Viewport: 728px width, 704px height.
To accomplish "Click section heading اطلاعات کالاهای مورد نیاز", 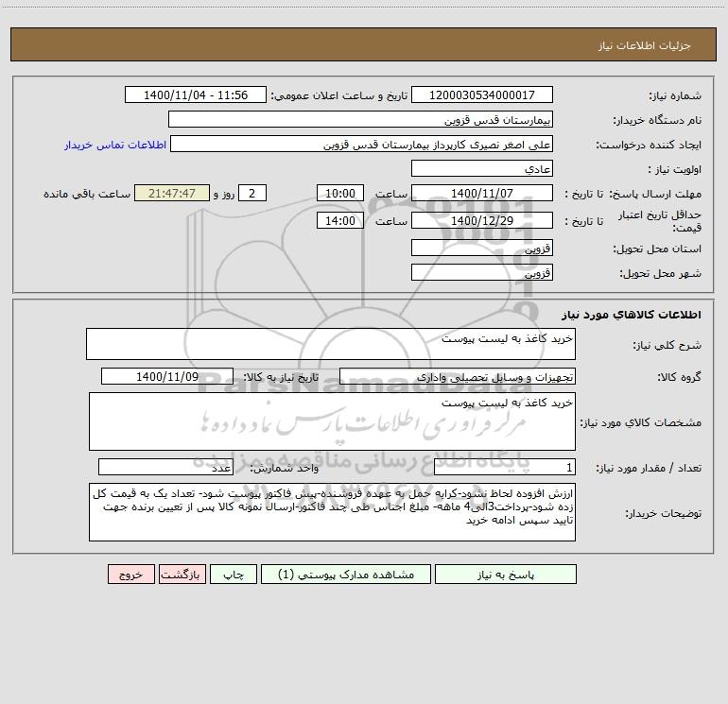I will point(632,315).
